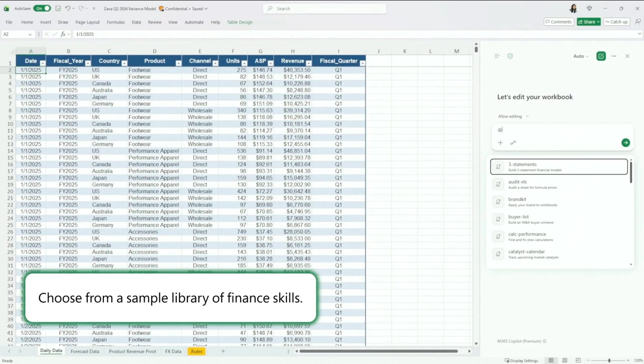Open the user profile picture

coord(573,8)
